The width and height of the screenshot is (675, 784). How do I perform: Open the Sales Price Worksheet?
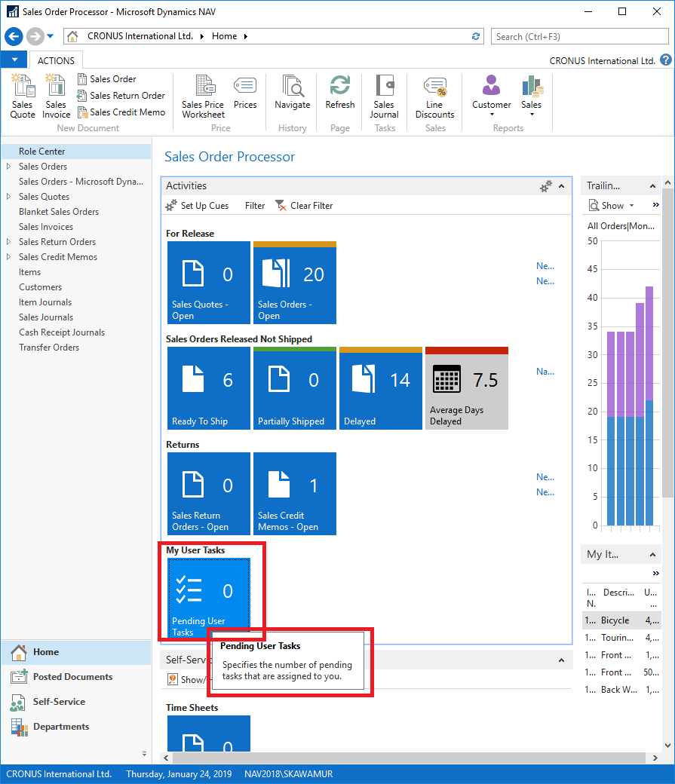coord(203,96)
